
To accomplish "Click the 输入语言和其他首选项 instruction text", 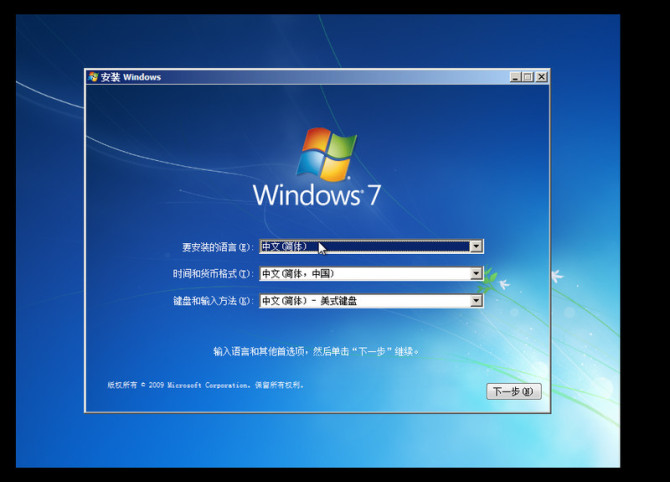I will click(x=316, y=351).
